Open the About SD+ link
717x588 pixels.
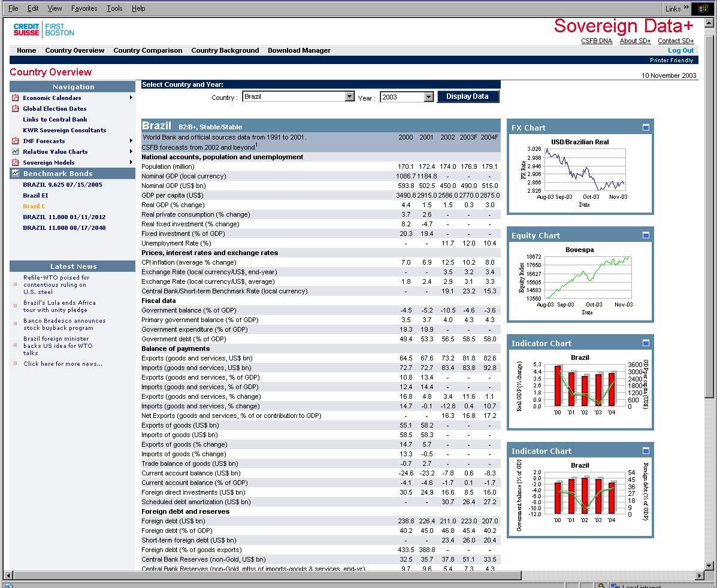[635, 41]
